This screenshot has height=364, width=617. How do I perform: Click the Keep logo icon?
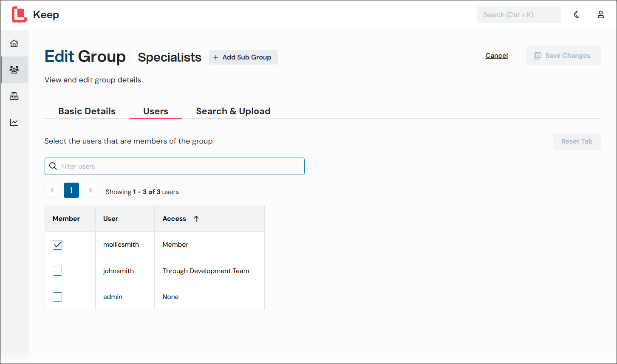coord(19,15)
